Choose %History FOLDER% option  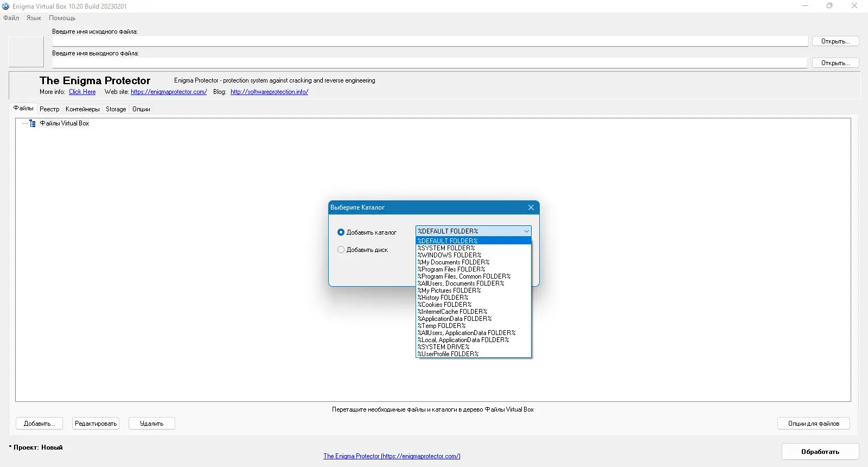point(473,298)
